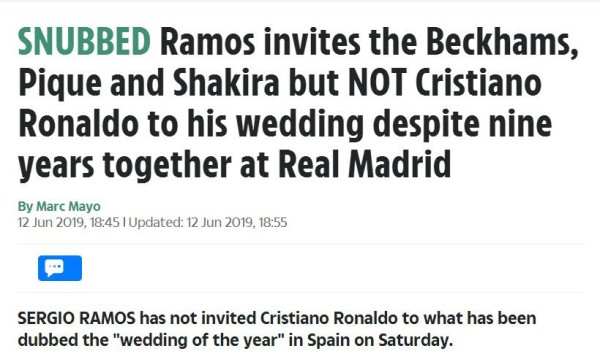Click the word Beckhams in headline
600x362 pixels.
coord(502,41)
